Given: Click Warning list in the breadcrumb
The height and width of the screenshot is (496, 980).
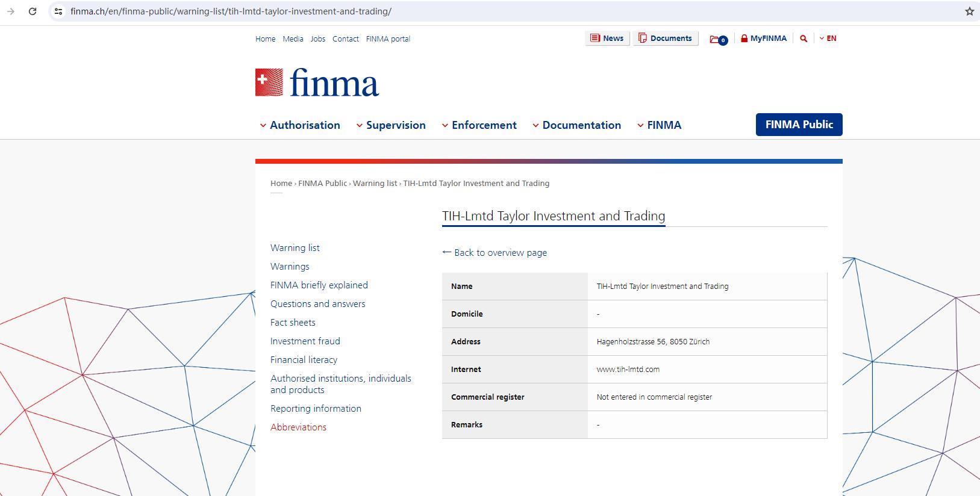Looking at the screenshot, I should click(x=375, y=184).
